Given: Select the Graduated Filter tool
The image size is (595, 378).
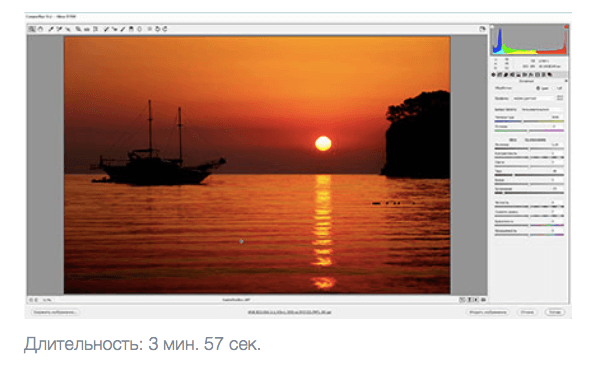Looking at the screenshot, I should tap(131, 29).
